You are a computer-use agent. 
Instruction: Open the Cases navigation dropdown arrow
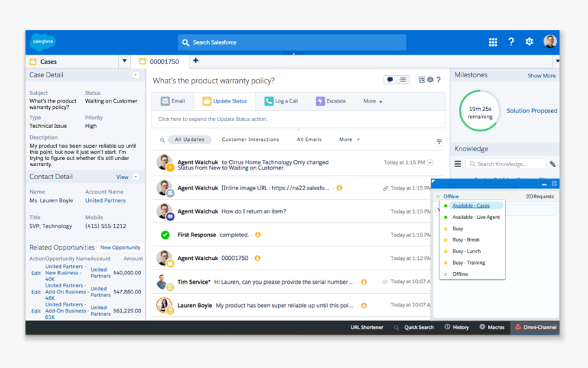(124, 61)
